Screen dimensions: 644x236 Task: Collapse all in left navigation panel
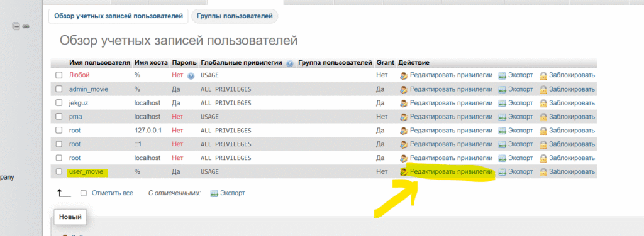coord(16,26)
